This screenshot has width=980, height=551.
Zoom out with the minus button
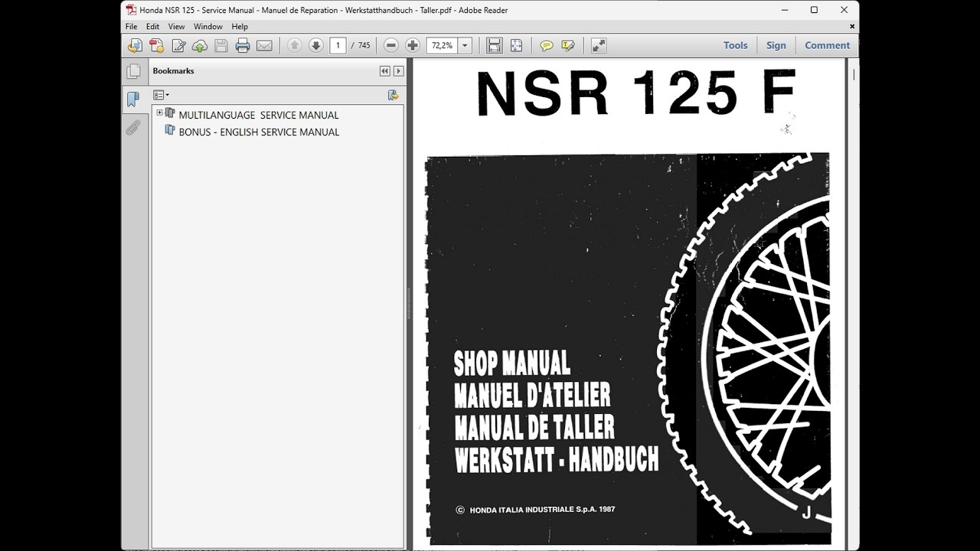tap(391, 46)
